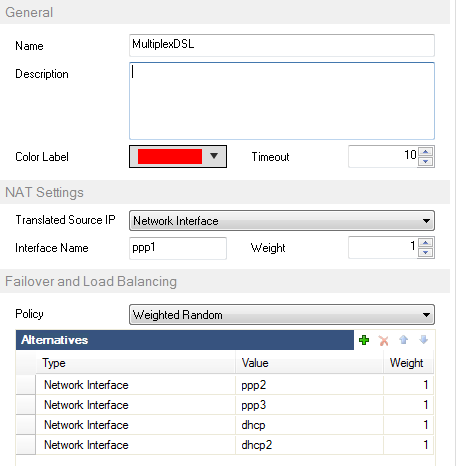This screenshot has width=459, height=466.
Task: Increase the Weight value with up spinner
Action: point(426,242)
